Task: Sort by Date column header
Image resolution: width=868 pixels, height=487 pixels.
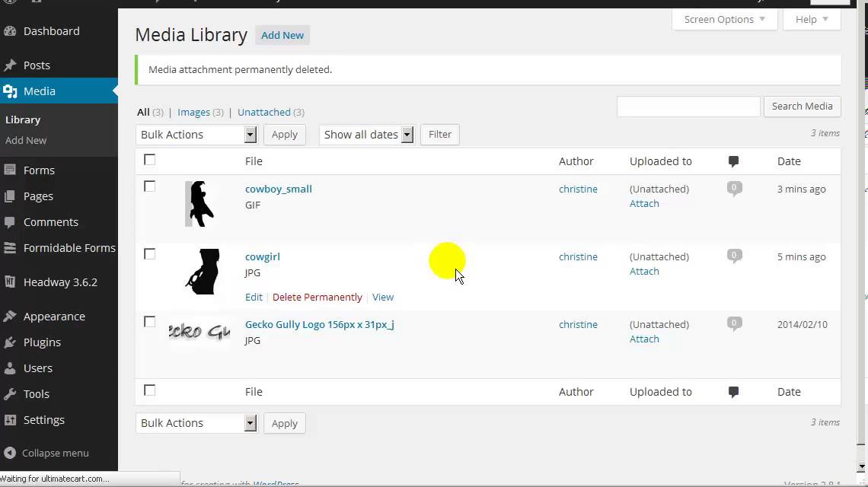Action: [x=789, y=161]
